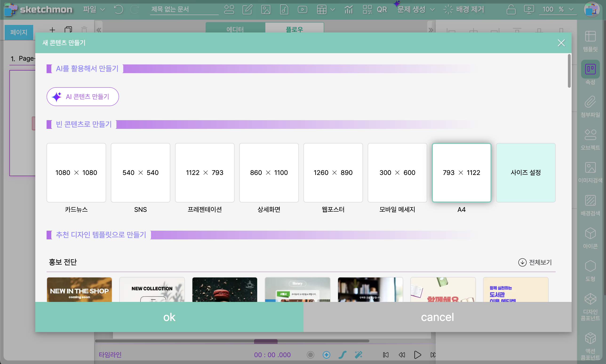Open the 사이즈 설정 custom size tile
Image resolution: width=606 pixels, height=364 pixels.
[x=526, y=173]
